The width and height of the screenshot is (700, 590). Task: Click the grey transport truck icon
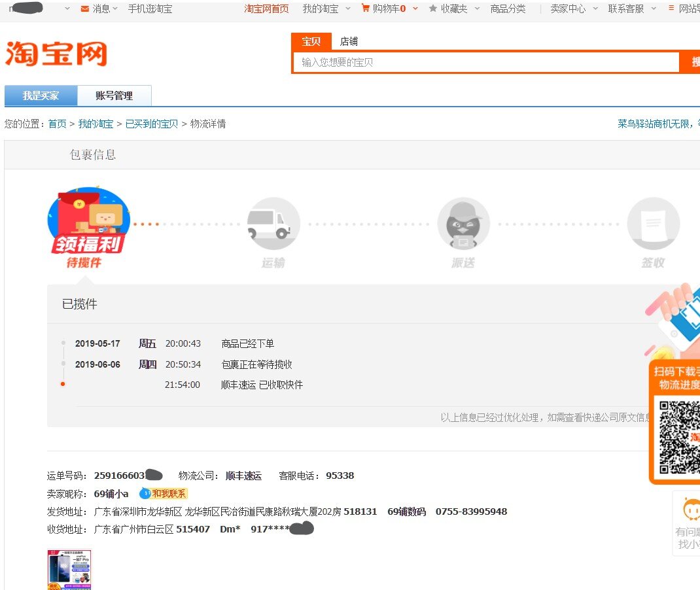coord(273,223)
